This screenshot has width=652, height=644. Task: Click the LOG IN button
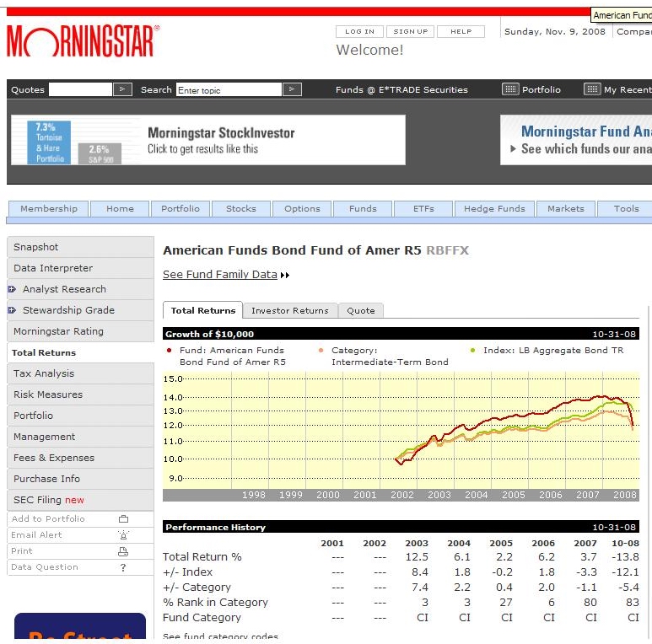tap(359, 31)
